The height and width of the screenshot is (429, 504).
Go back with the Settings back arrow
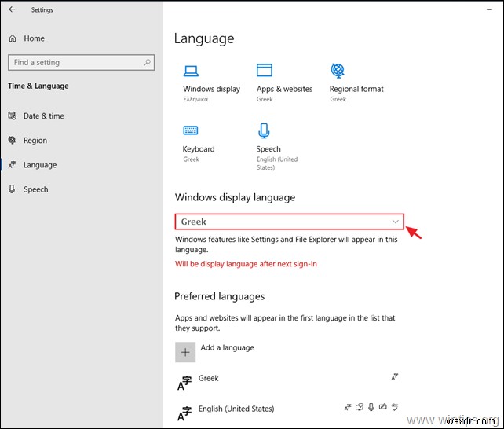(12, 9)
